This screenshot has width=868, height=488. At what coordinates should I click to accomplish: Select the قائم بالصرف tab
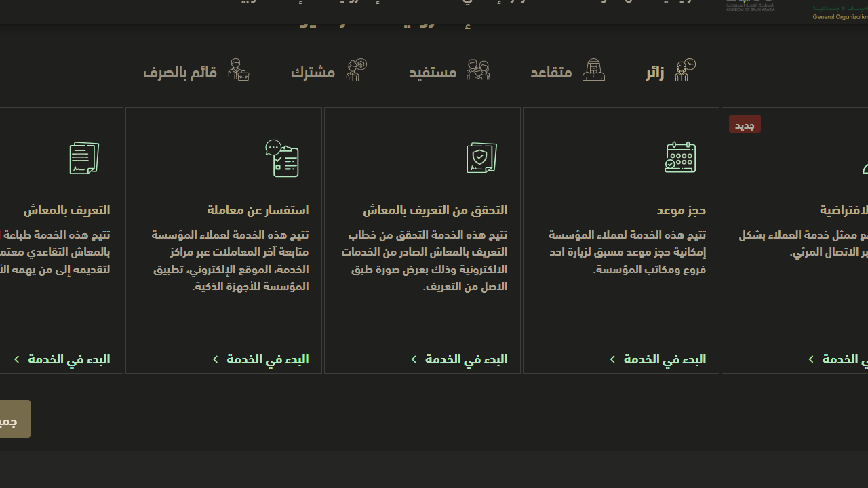(x=196, y=70)
